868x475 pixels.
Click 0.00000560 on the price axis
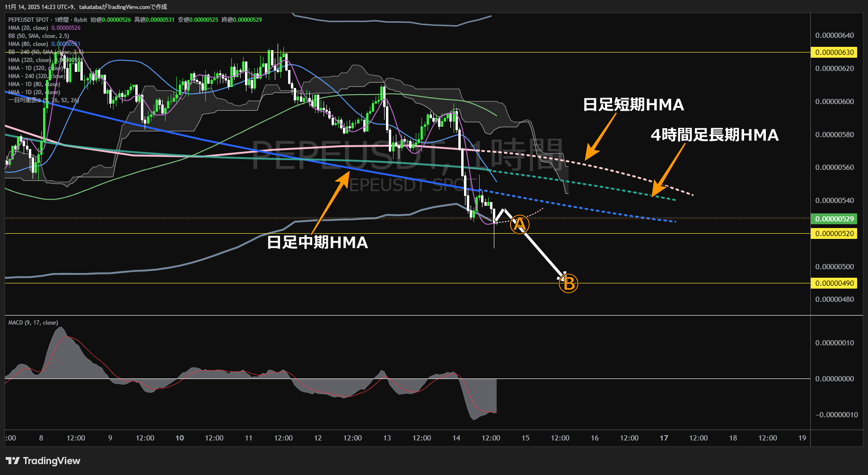pos(834,167)
